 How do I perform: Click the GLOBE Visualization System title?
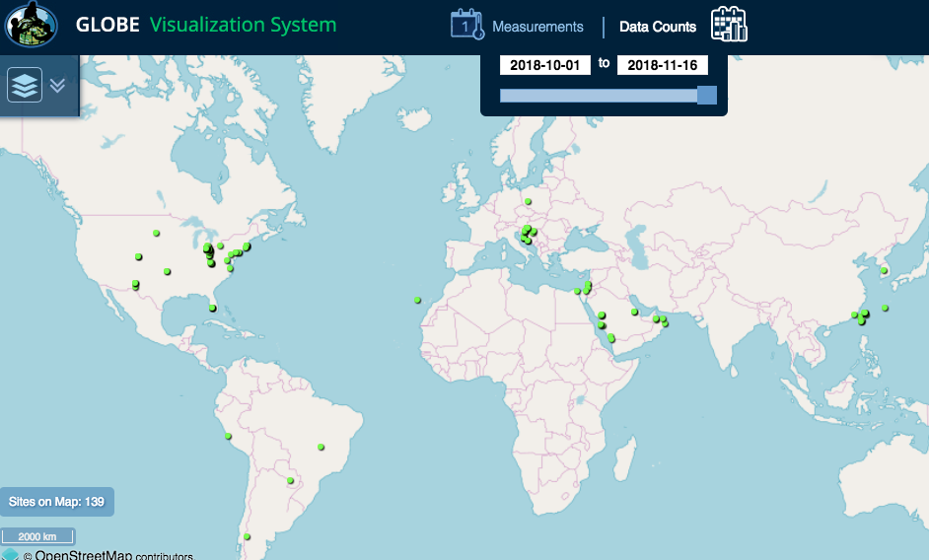[206, 26]
